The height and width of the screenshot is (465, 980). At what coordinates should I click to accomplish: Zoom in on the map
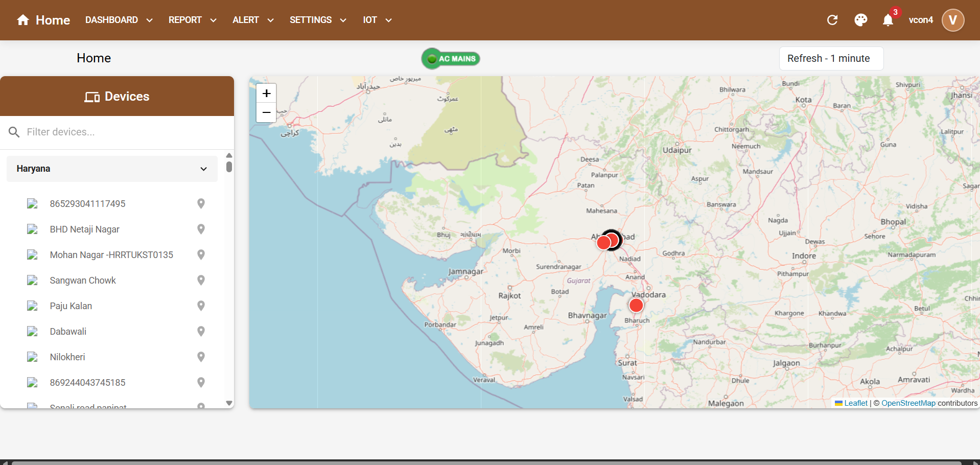(x=266, y=94)
